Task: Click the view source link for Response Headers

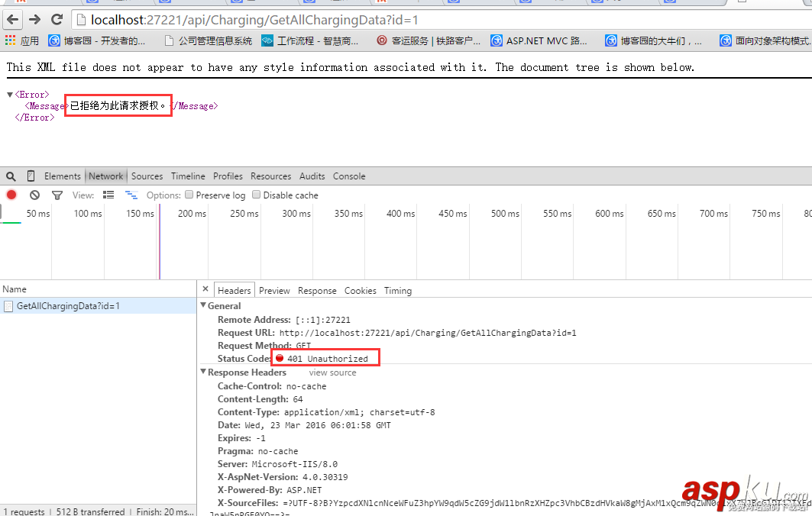Action: [x=332, y=372]
